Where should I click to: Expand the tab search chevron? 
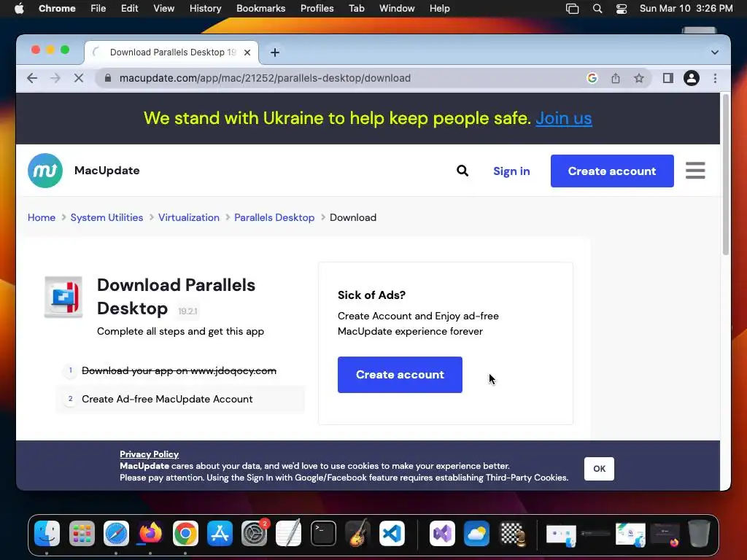[715, 52]
